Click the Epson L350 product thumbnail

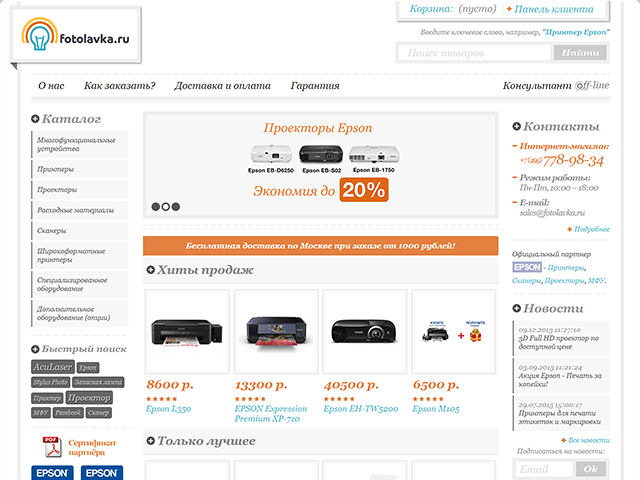pyautogui.click(x=185, y=332)
